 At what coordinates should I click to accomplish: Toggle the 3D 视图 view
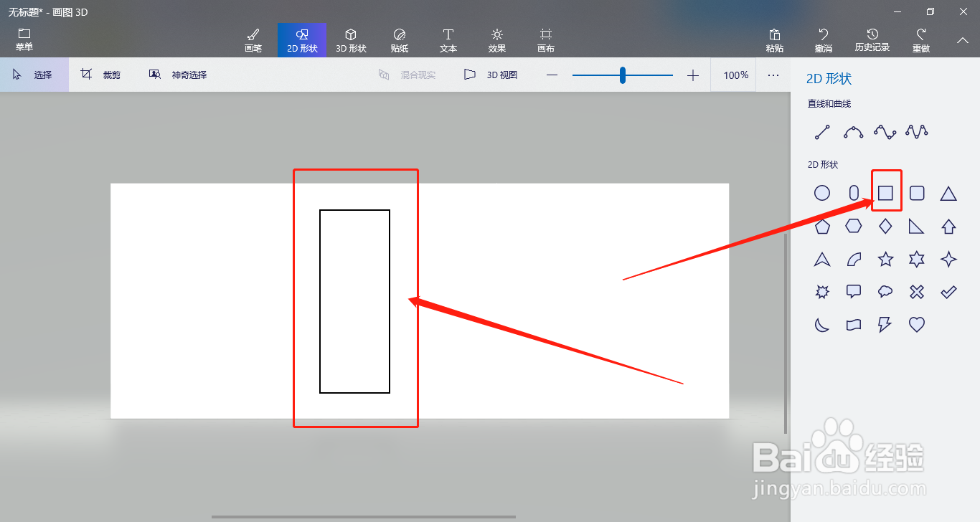pyautogui.click(x=491, y=75)
